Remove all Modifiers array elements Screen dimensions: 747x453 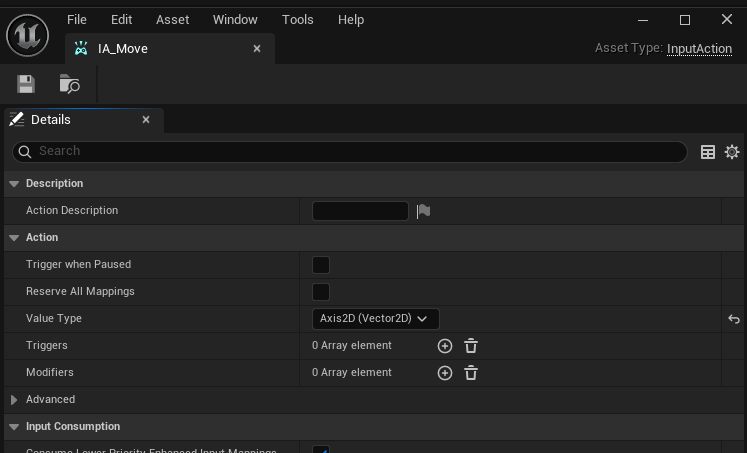pos(471,373)
